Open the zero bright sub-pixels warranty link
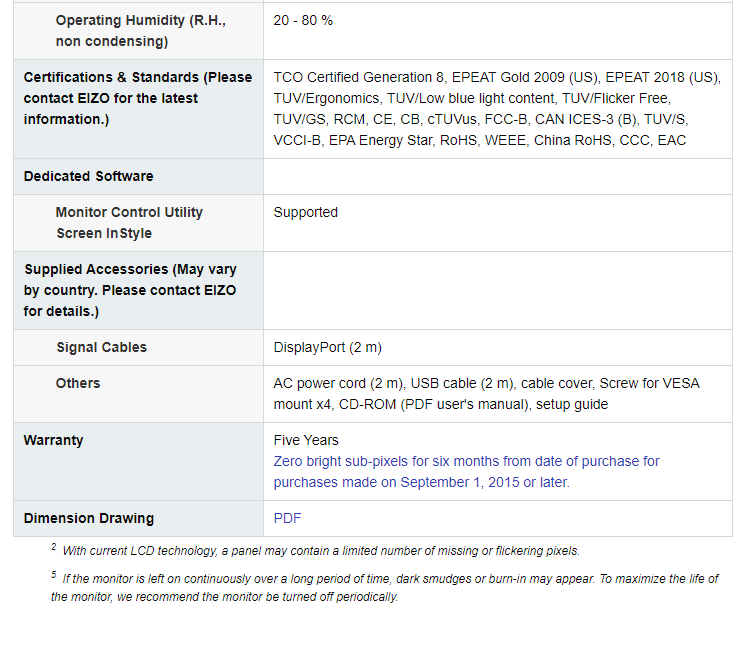Image resolution: width=748 pixels, height=651 pixels. pyautogui.click(x=466, y=472)
